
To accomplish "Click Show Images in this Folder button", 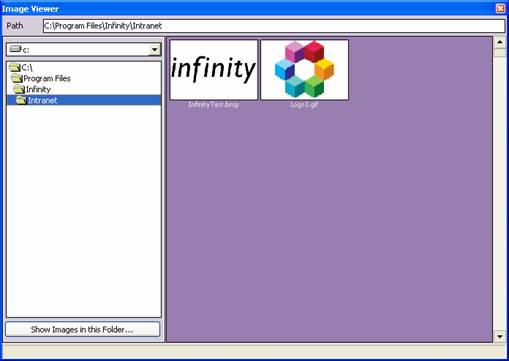I will coord(82,329).
